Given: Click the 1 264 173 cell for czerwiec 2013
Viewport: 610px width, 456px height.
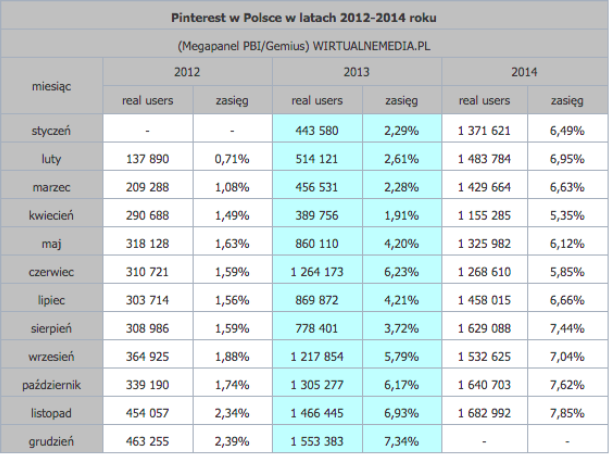Looking at the screenshot, I should click(x=316, y=271).
